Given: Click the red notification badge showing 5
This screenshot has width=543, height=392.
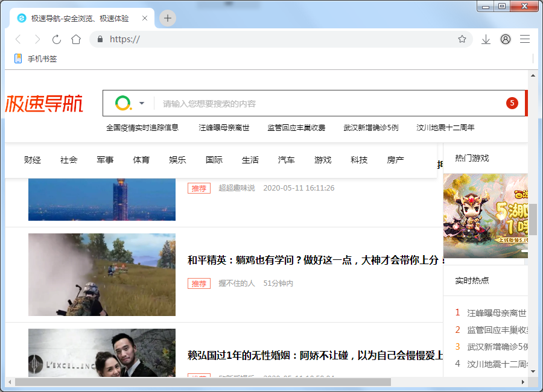Looking at the screenshot, I should [512, 103].
